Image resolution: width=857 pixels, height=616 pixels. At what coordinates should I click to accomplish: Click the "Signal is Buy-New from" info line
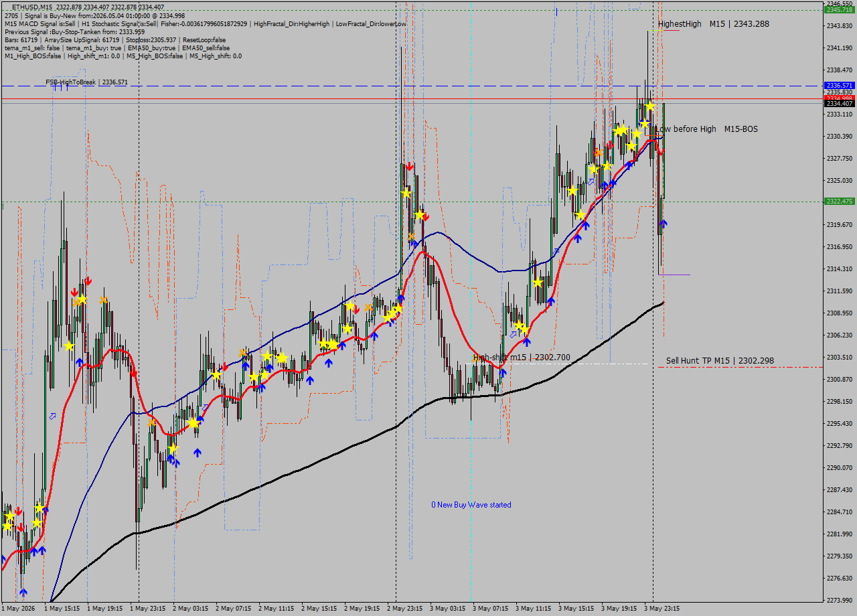click(94, 15)
